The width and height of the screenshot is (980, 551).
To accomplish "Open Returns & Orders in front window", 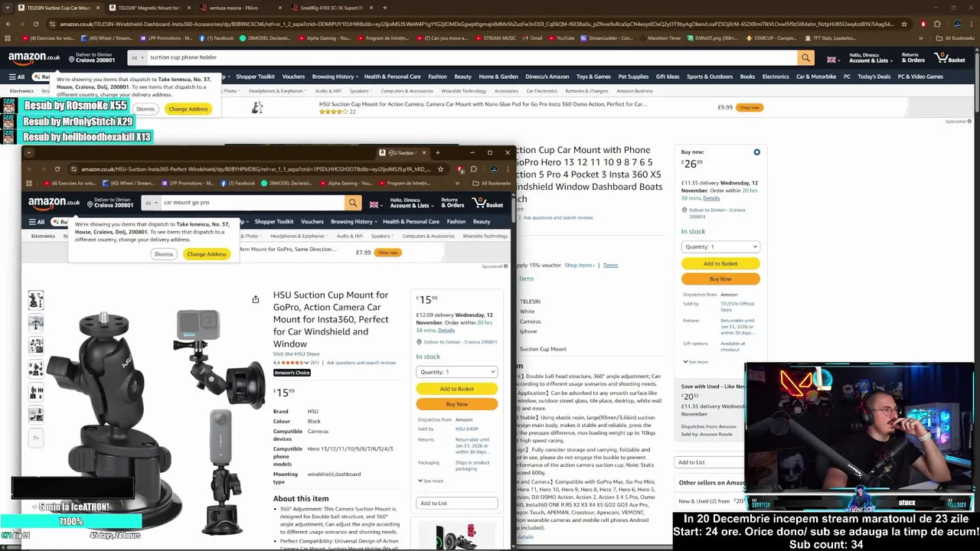I will [452, 203].
